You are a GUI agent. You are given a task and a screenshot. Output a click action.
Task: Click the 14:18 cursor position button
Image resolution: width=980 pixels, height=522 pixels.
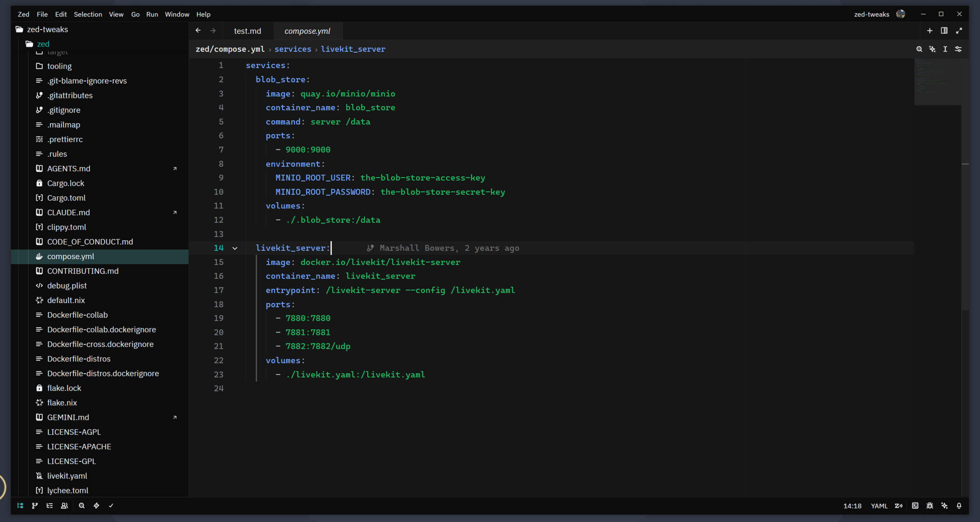(x=852, y=506)
